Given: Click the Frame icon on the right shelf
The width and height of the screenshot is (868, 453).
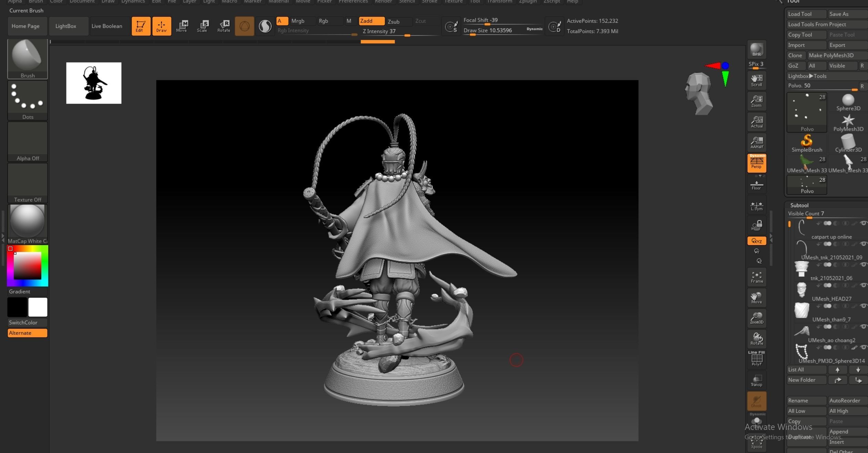Looking at the screenshot, I should click(x=756, y=276).
